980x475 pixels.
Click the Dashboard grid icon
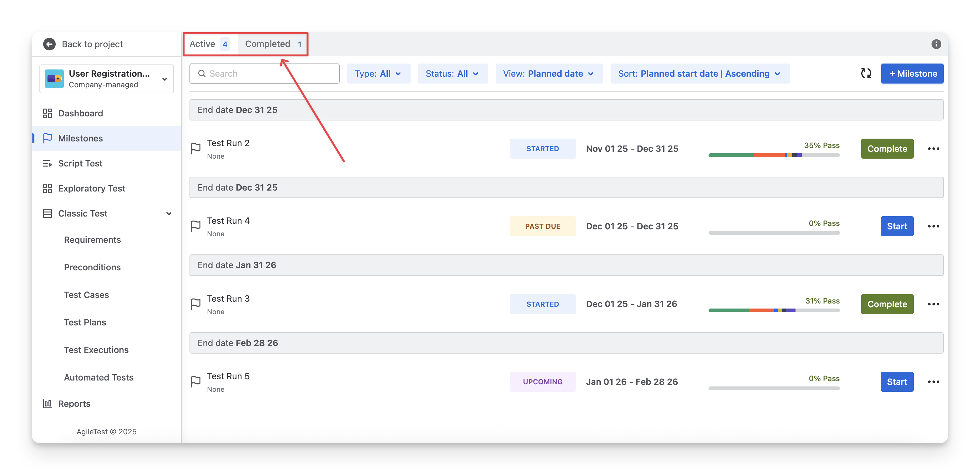pos(47,113)
